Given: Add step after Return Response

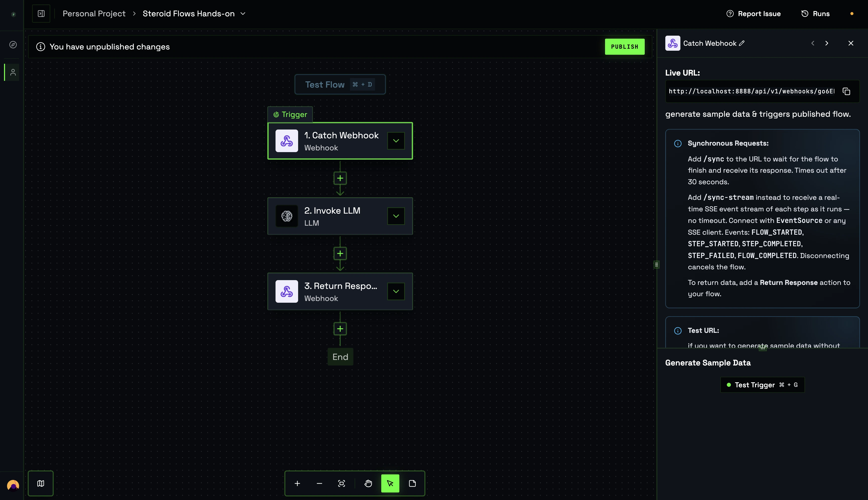Looking at the screenshot, I should click(340, 329).
